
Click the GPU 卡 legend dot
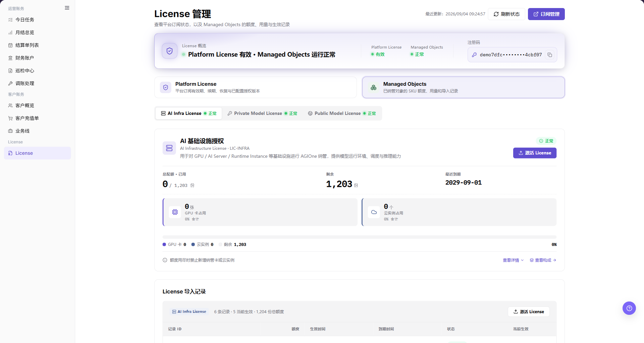click(164, 245)
